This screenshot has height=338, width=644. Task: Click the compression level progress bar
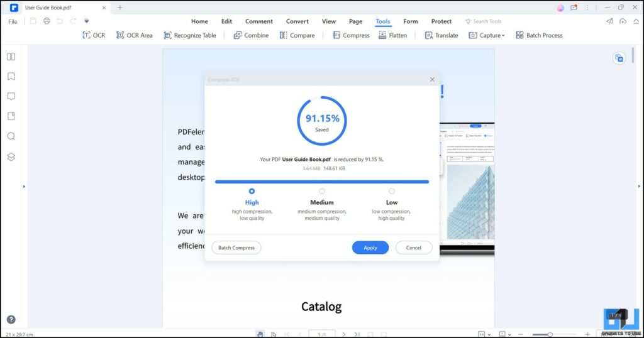(x=322, y=182)
